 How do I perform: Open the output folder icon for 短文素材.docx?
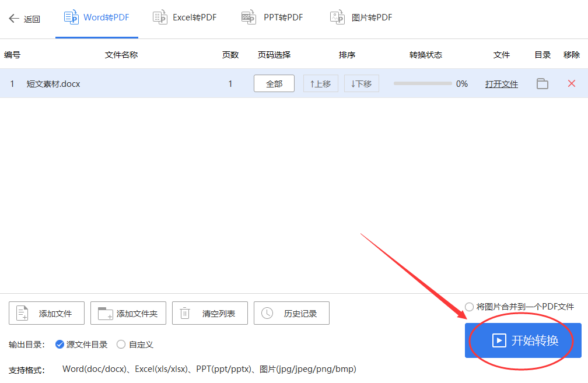tap(542, 83)
